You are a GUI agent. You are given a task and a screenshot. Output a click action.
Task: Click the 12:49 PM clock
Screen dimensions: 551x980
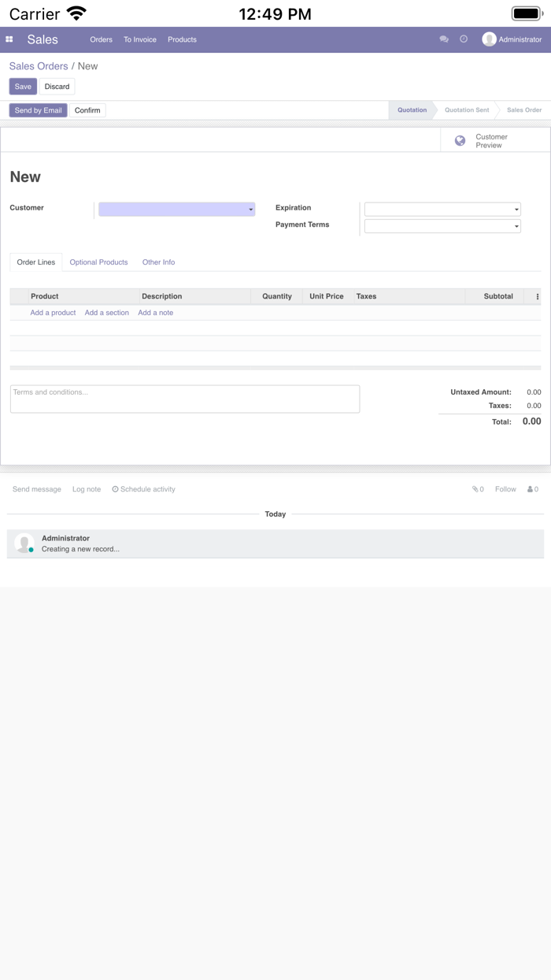[275, 13]
